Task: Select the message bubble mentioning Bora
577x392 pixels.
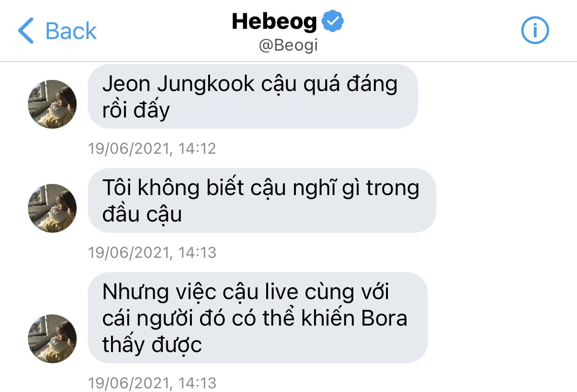Action: point(257,318)
